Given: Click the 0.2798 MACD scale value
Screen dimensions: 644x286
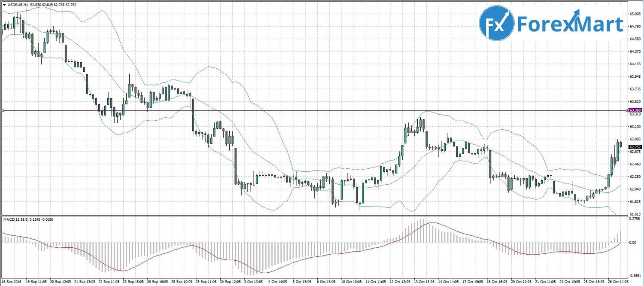Looking at the screenshot, I should pos(635,219).
